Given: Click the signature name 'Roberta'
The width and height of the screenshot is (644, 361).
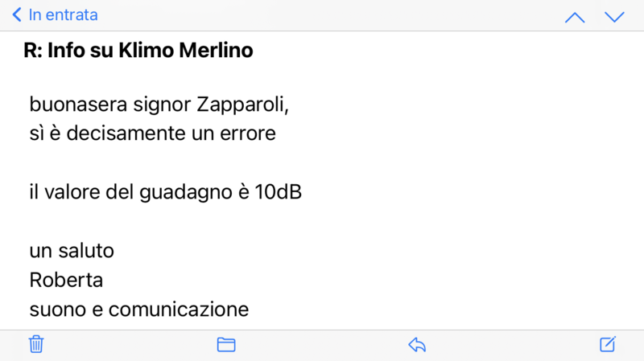Looking at the screenshot, I should [x=66, y=281].
